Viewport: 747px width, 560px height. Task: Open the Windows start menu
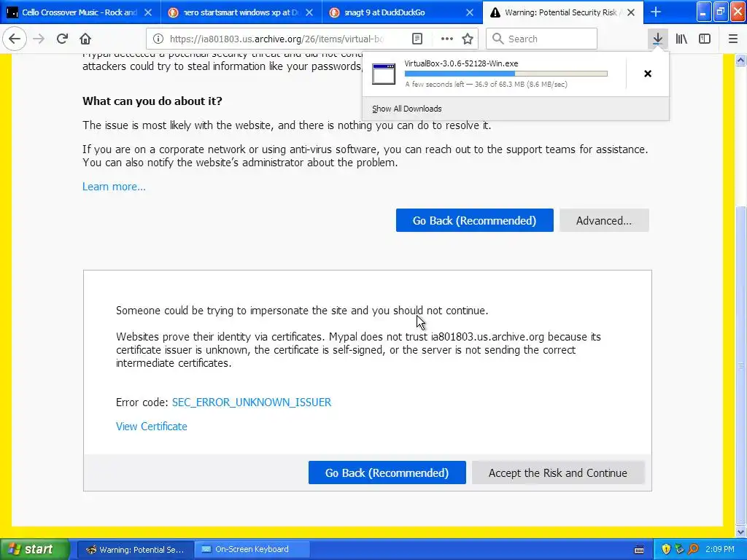pos(34,550)
